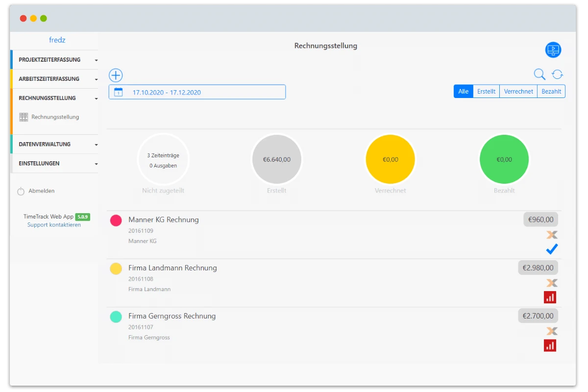Click the search magnifier icon
Viewport: 588px width, 392px height.
click(x=539, y=74)
